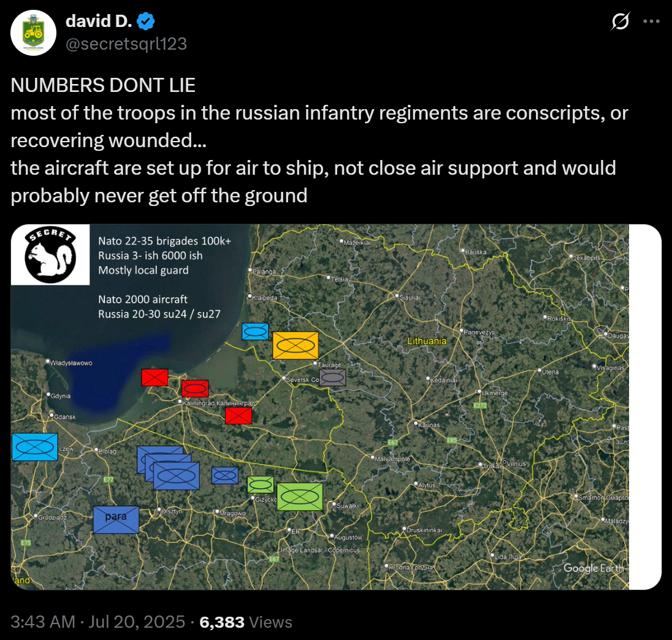Image resolution: width=672 pixels, height=640 pixels.
Task: Click the Suwałki city label
Action: point(347,506)
